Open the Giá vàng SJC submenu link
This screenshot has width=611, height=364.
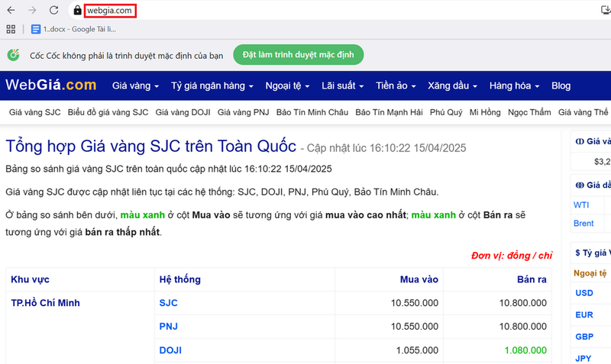point(34,112)
